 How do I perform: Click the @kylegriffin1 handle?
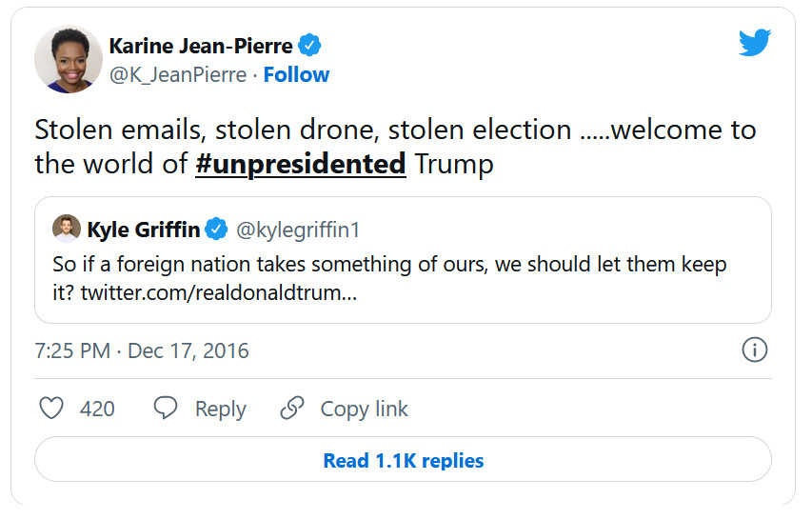(x=298, y=230)
